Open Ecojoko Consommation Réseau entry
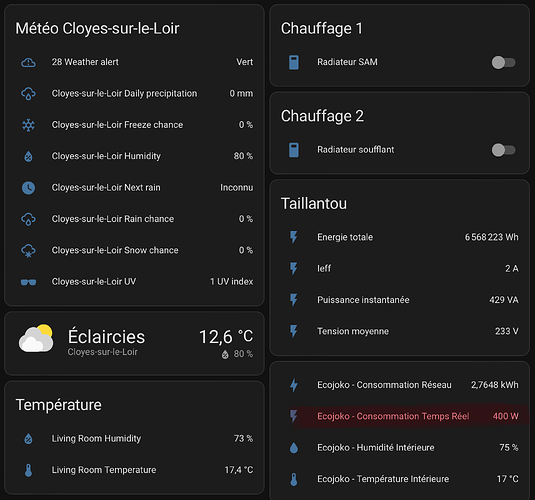This screenshot has width=535, height=500. pyautogui.click(x=401, y=385)
